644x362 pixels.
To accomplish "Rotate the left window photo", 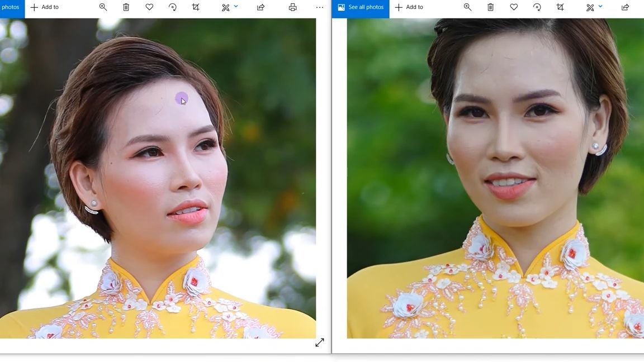I will coord(172,7).
